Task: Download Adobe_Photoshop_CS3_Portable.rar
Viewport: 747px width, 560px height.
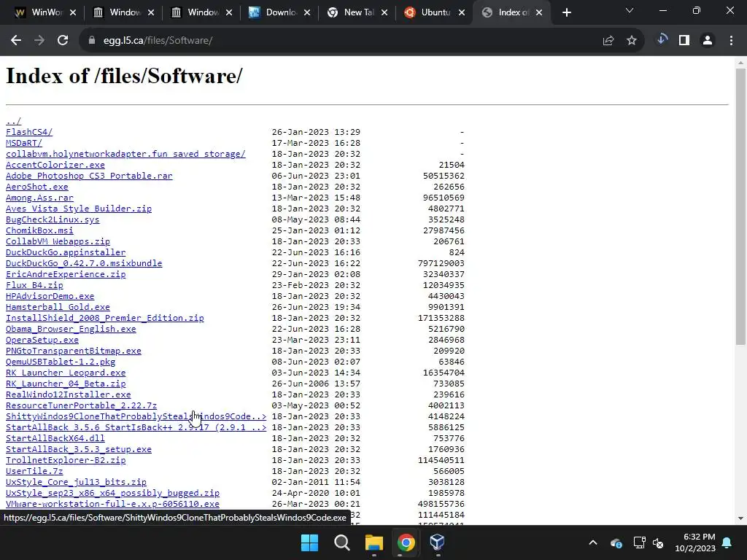Action: [x=89, y=176]
